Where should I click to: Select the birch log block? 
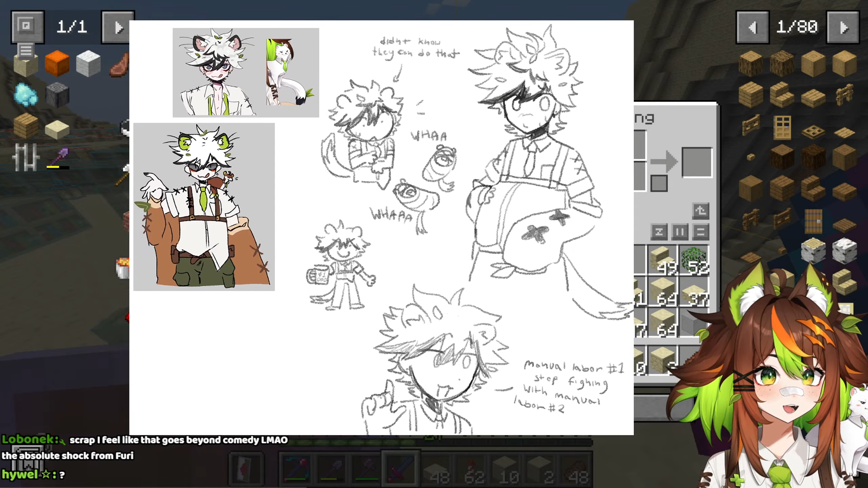pyautogui.click(x=813, y=251)
